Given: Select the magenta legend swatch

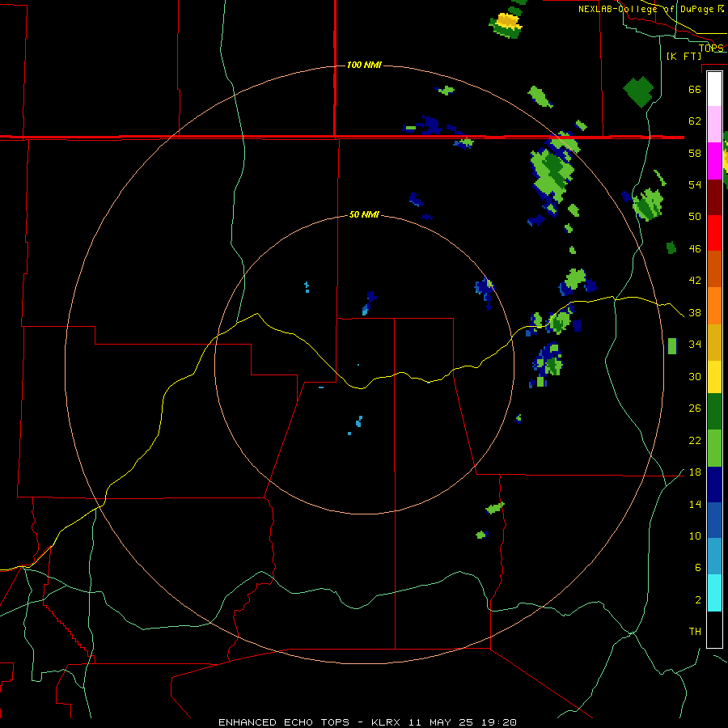Looking at the screenshot, I should point(714,161).
